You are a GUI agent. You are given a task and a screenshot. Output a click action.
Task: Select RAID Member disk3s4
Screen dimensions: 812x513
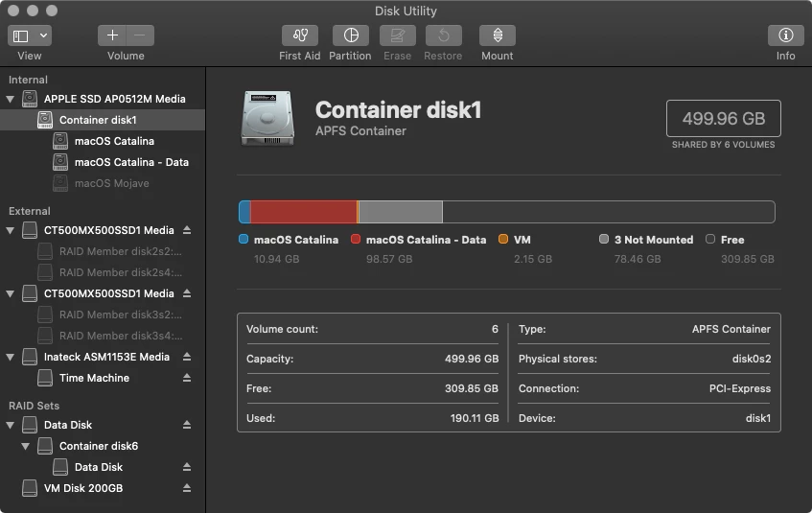click(x=103, y=336)
